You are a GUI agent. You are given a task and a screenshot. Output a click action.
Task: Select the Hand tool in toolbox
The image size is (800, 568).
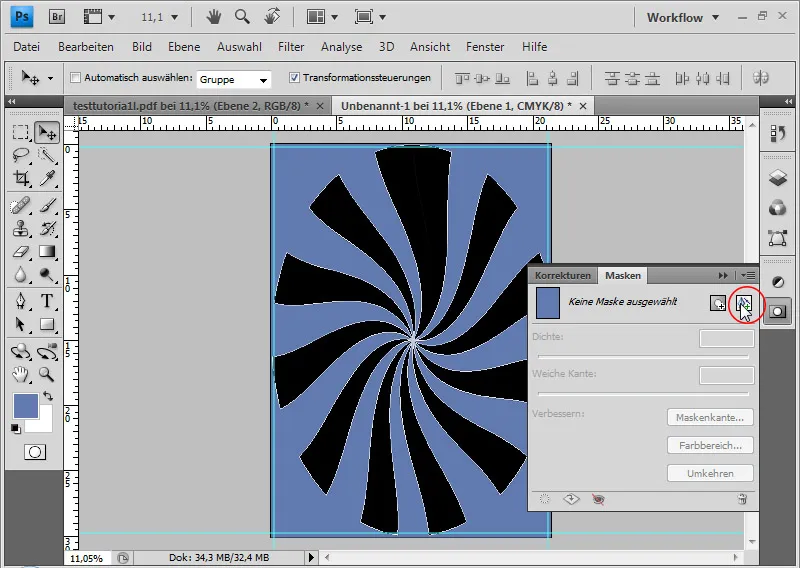coord(20,375)
